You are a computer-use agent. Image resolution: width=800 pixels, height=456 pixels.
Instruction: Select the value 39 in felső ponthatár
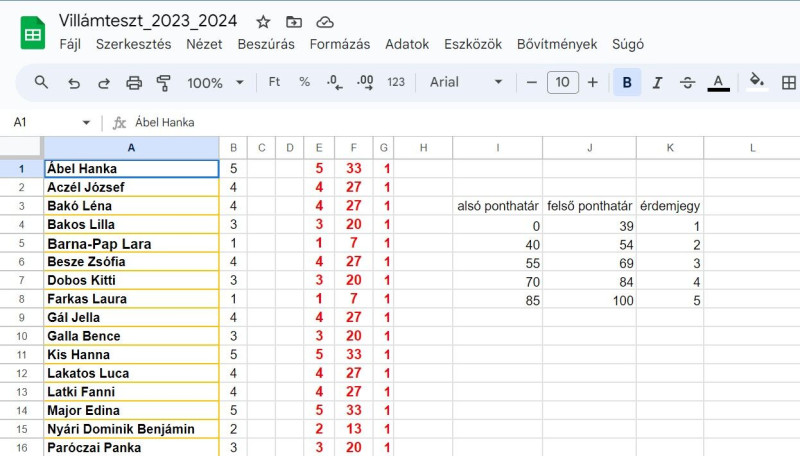[x=589, y=225]
